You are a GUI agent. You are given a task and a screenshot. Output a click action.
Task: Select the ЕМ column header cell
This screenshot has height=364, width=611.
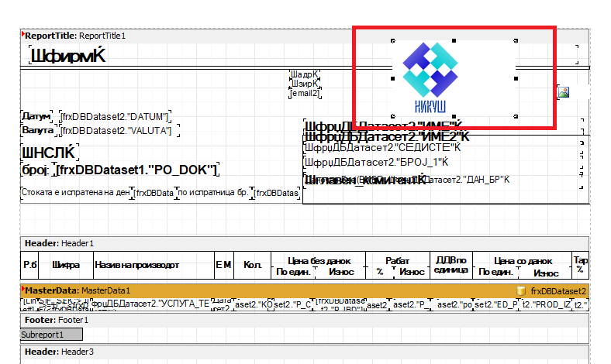(224, 265)
